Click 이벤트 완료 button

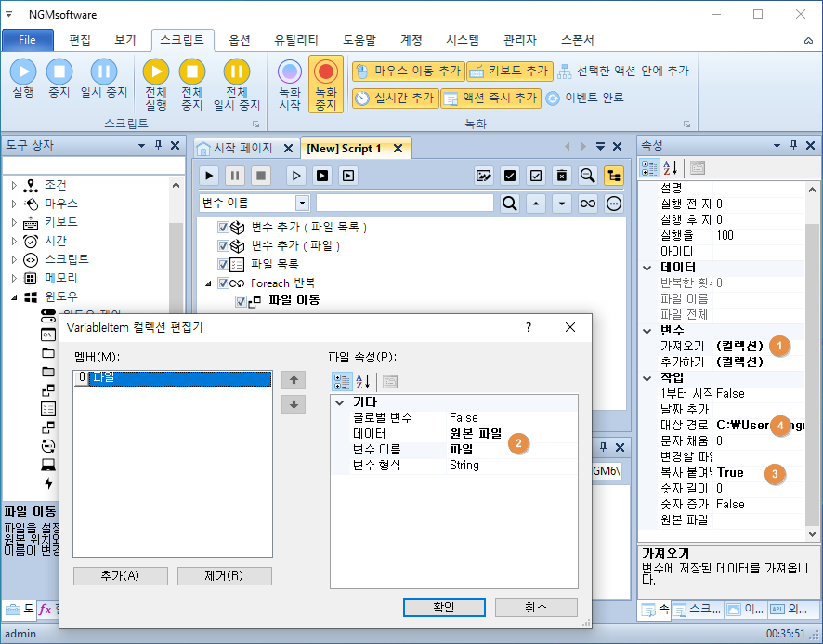click(x=584, y=98)
